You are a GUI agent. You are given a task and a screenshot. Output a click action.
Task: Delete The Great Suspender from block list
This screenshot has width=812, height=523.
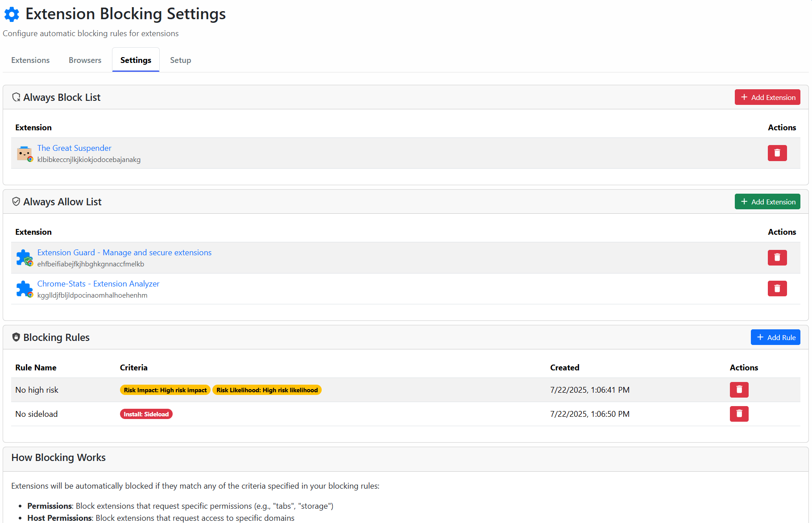pyautogui.click(x=777, y=153)
